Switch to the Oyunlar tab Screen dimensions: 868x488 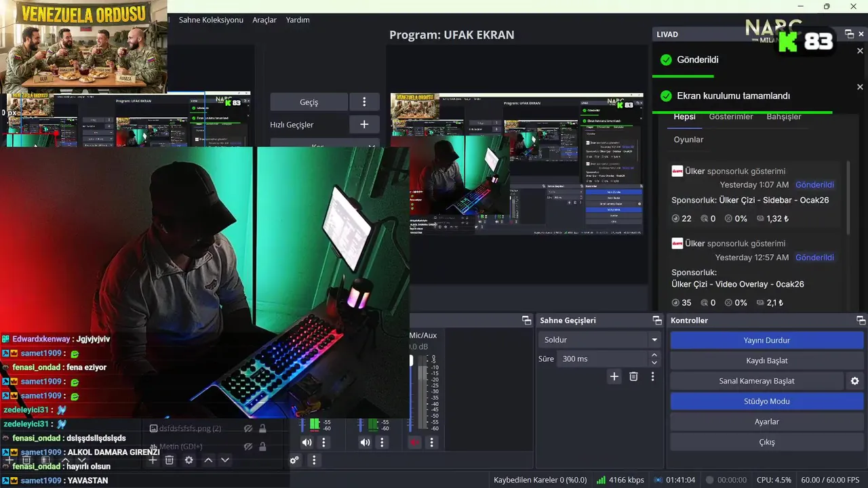click(x=688, y=140)
